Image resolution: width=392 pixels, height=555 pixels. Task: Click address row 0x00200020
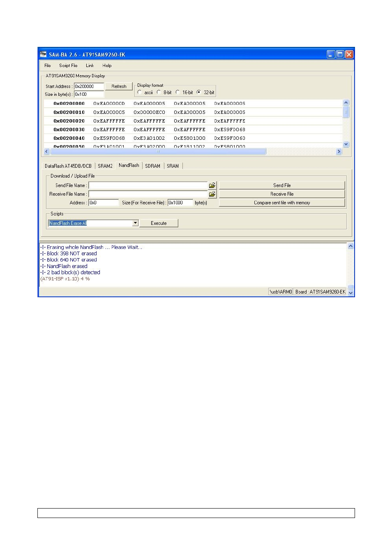[x=193, y=121]
